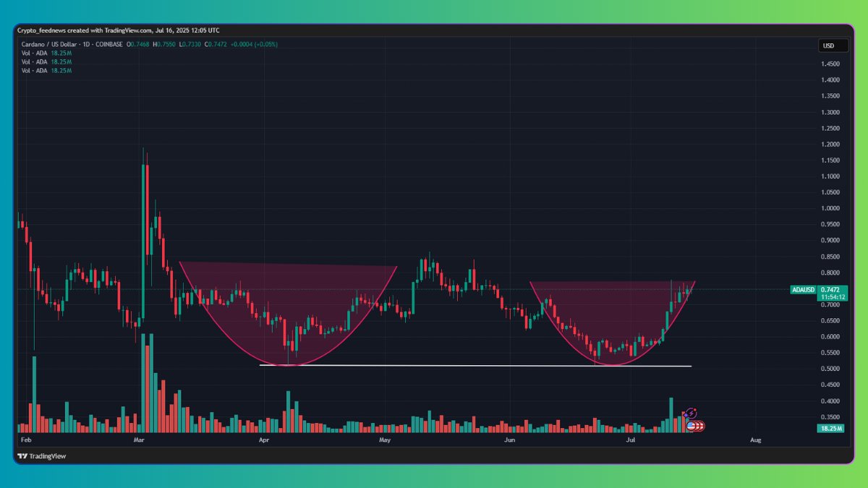Click the red striped coin sticker
The width and height of the screenshot is (868, 488).
pos(701,426)
